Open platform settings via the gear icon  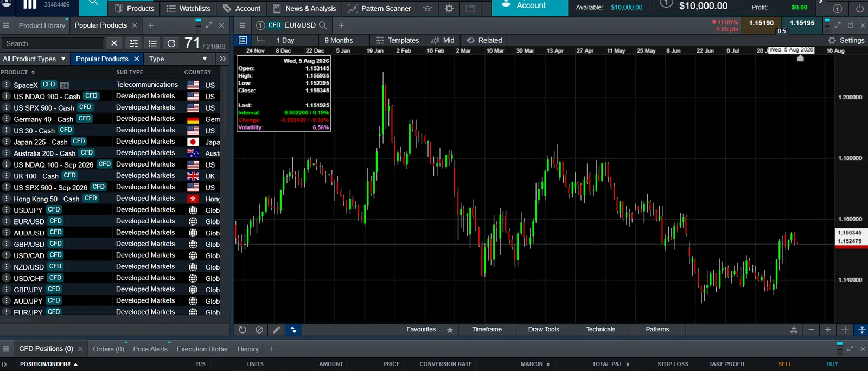click(449, 8)
